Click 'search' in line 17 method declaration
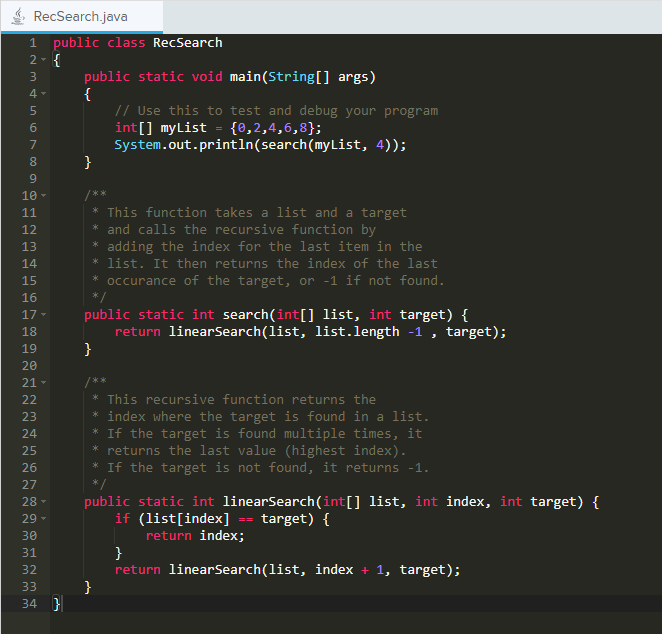The width and height of the screenshot is (662, 634). coord(245,315)
